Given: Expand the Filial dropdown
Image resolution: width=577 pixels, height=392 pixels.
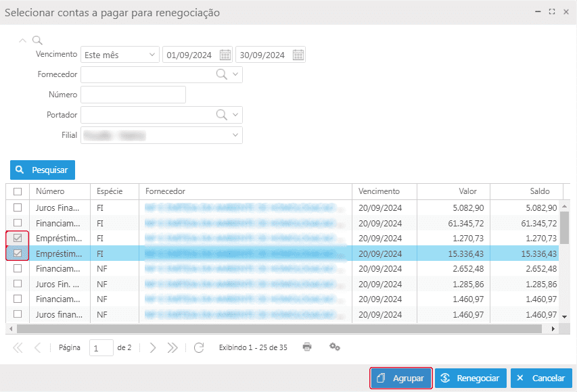Looking at the screenshot, I should (x=235, y=135).
